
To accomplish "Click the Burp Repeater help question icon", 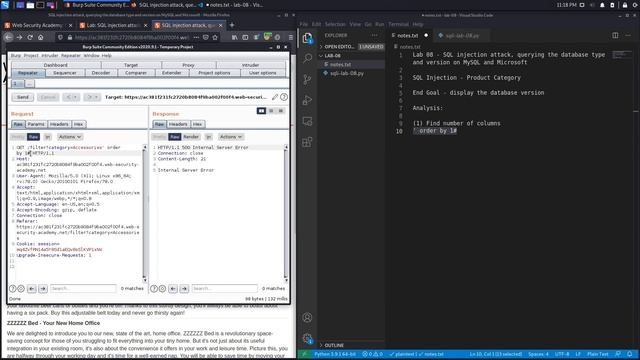I will click(x=284, y=97).
